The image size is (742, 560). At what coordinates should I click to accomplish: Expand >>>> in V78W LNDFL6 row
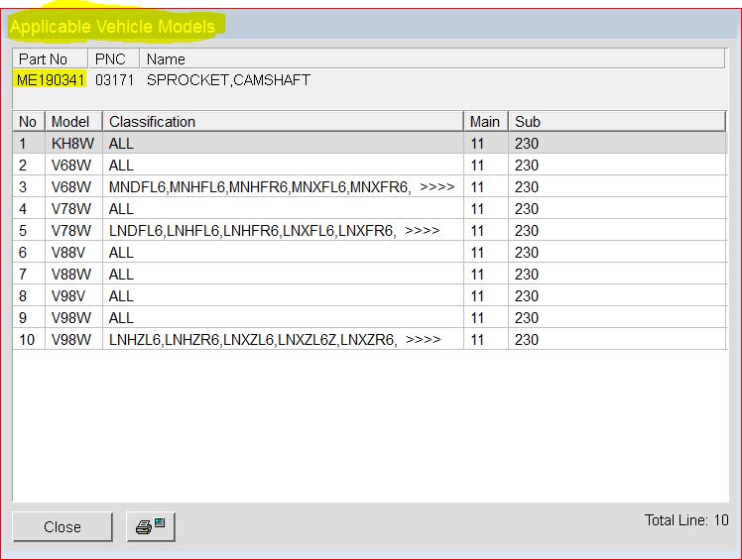coord(422,231)
